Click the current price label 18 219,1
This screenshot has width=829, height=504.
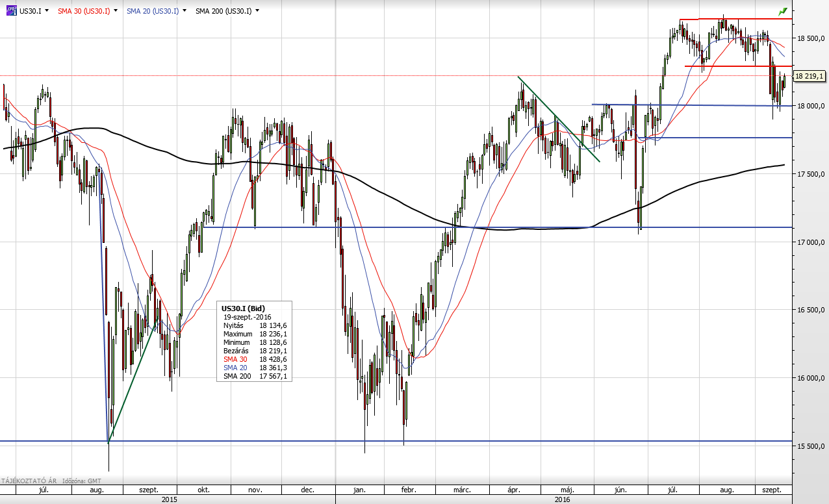(x=809, y=76)
